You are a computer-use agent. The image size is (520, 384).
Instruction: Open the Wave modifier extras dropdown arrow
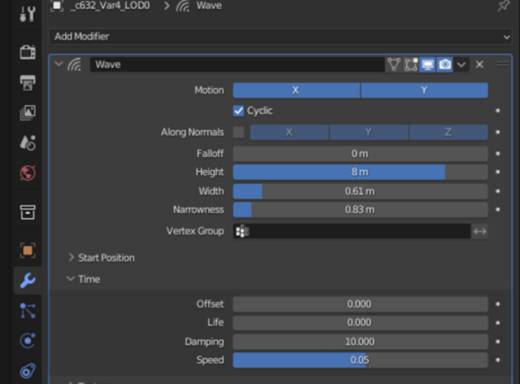pos(461,64)
